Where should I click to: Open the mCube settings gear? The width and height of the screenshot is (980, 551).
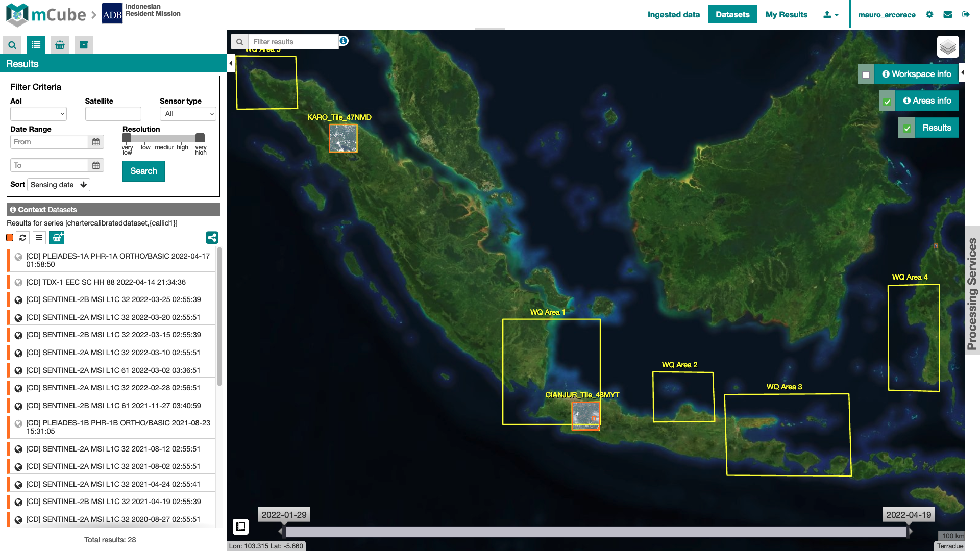coord(929,14)
